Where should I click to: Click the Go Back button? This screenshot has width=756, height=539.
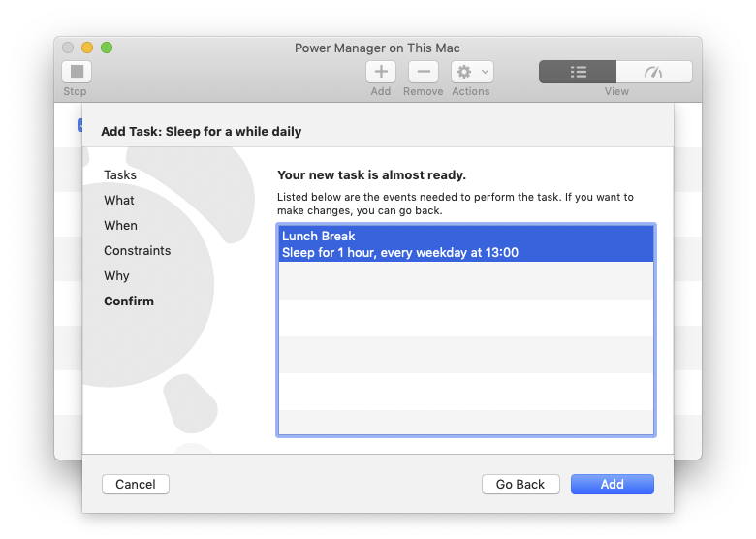tap(520, 484)
